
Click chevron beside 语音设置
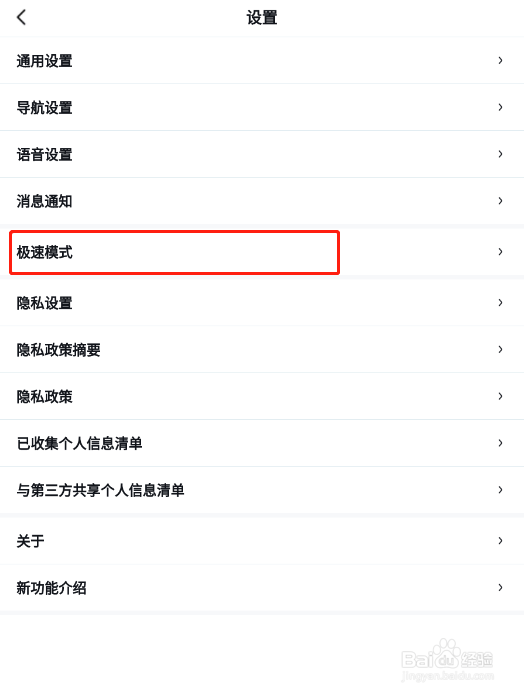500,154
